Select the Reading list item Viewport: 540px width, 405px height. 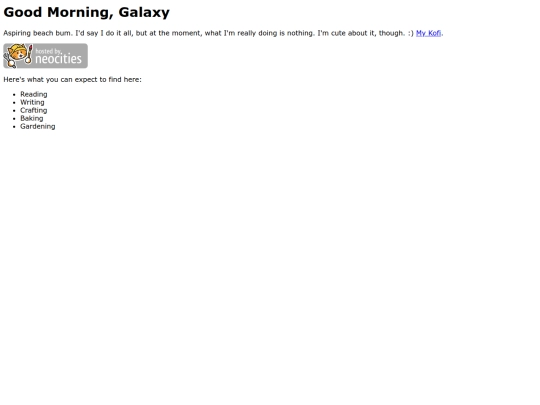coord(34,94)
